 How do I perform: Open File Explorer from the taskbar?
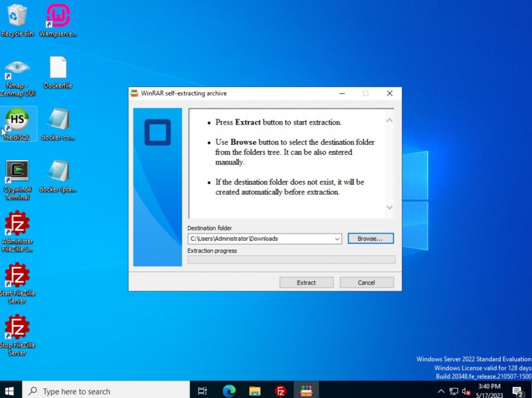click(254, 390)
